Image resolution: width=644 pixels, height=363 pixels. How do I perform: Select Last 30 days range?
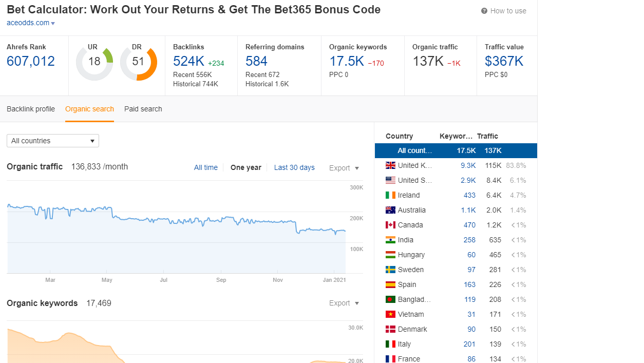(294, 167)
